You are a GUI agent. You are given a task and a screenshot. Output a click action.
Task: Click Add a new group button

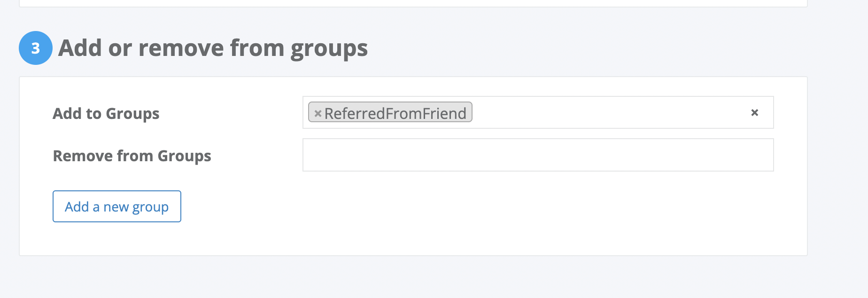click(x=117, y=206)
